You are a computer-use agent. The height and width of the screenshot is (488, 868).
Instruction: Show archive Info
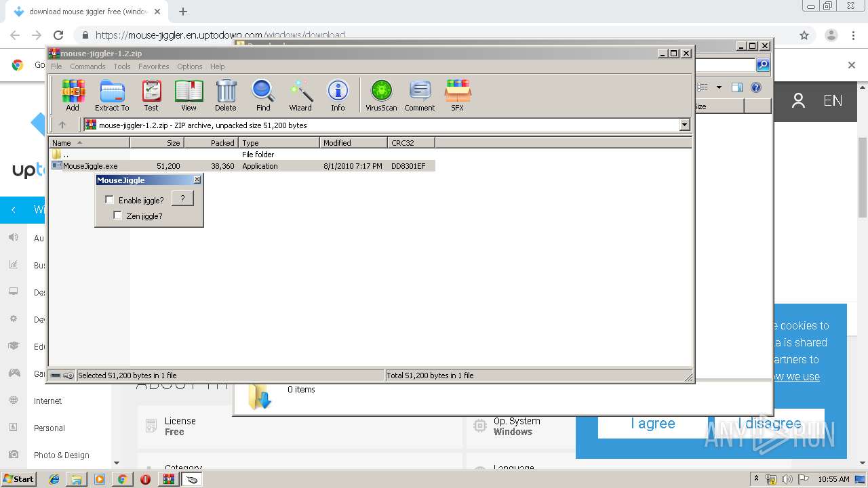[338, 95]
